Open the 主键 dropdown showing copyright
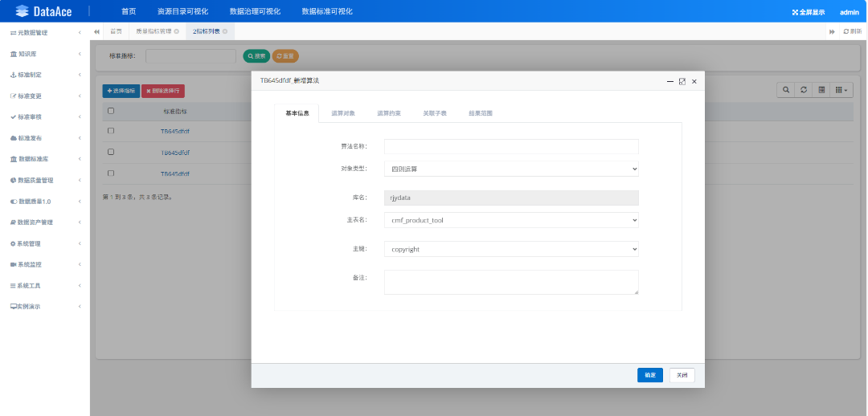868x416 pixels. [511, 249]
